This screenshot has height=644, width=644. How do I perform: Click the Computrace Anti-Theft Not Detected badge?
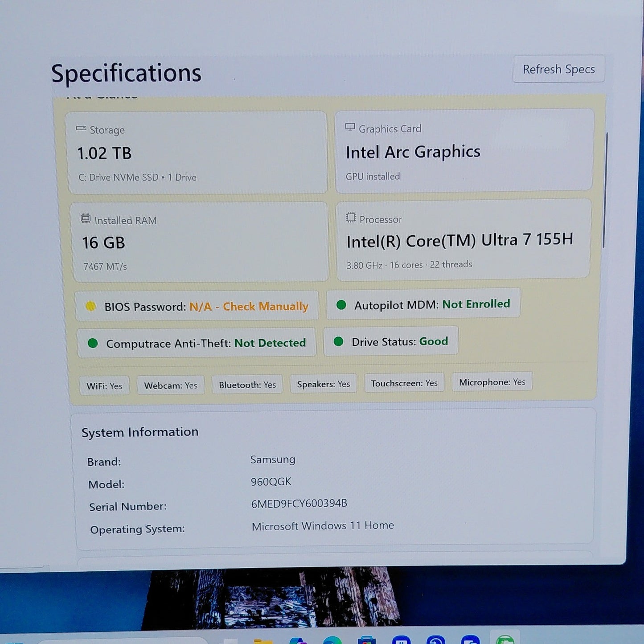coord(197,343)
